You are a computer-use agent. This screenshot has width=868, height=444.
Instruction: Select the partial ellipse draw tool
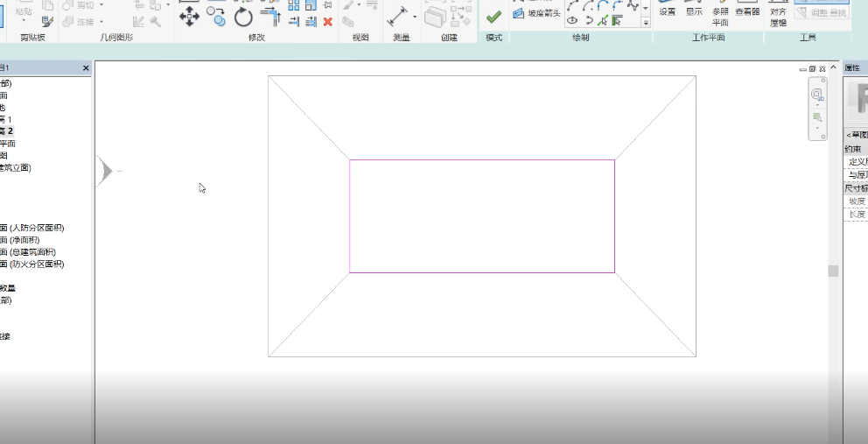589,20
